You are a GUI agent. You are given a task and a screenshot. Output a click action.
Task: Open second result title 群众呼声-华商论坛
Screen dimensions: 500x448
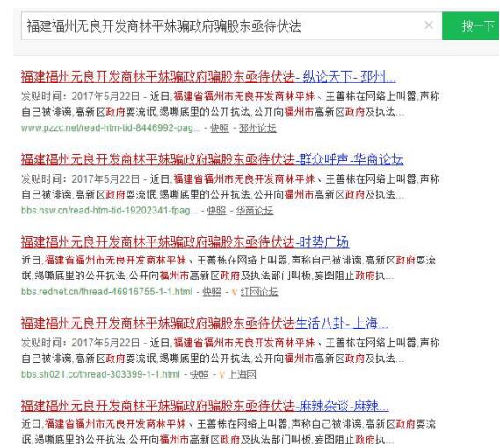pyautogui.click(x=213, y=159)
